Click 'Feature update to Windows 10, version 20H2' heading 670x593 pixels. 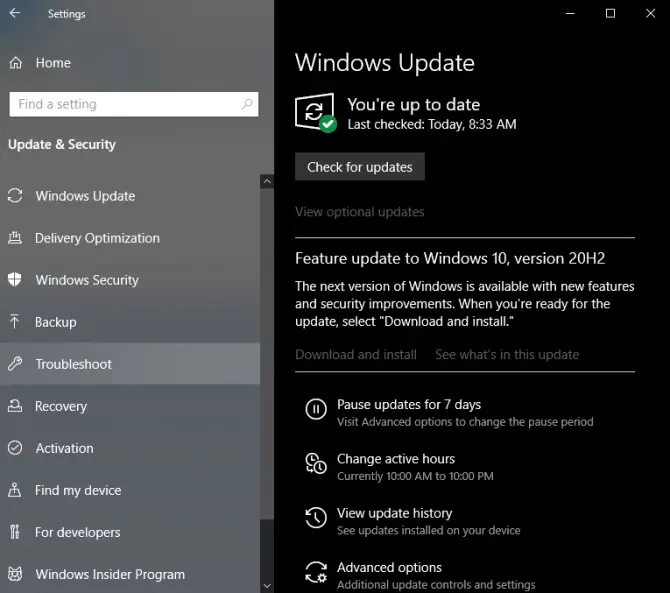coord(450,258)
